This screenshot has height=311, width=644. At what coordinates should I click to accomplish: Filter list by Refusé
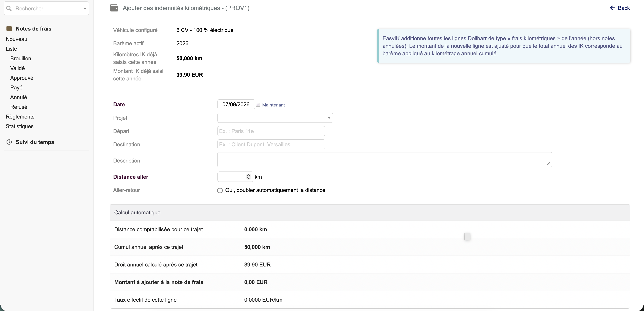tap(19, 107)
